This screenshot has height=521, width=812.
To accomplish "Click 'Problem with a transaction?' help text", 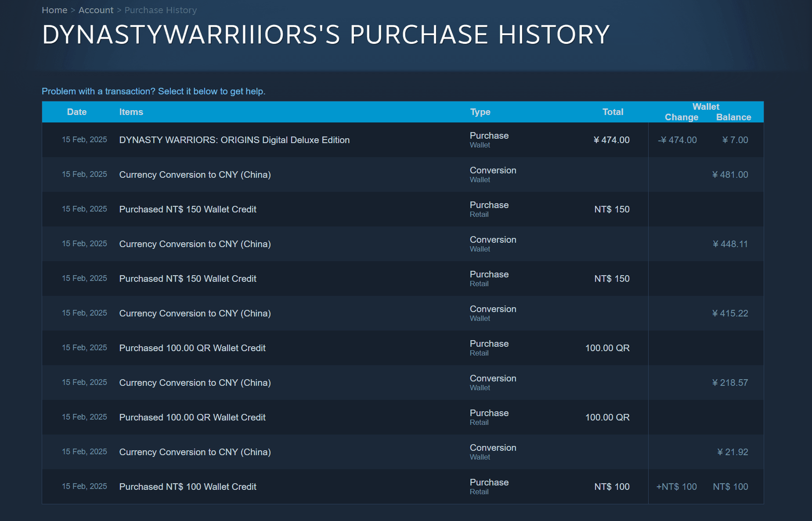I will (x=154, y=91).
